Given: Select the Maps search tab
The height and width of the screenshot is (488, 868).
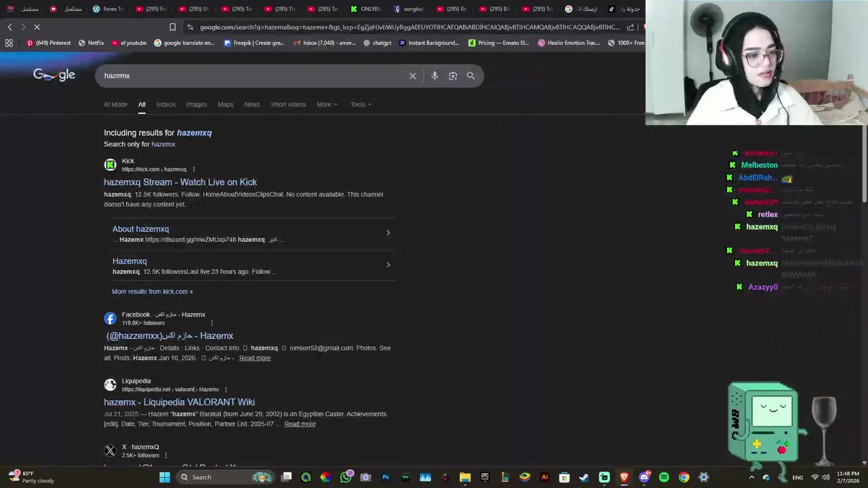Looking at the screenshot, I should (x=226, y=104).
